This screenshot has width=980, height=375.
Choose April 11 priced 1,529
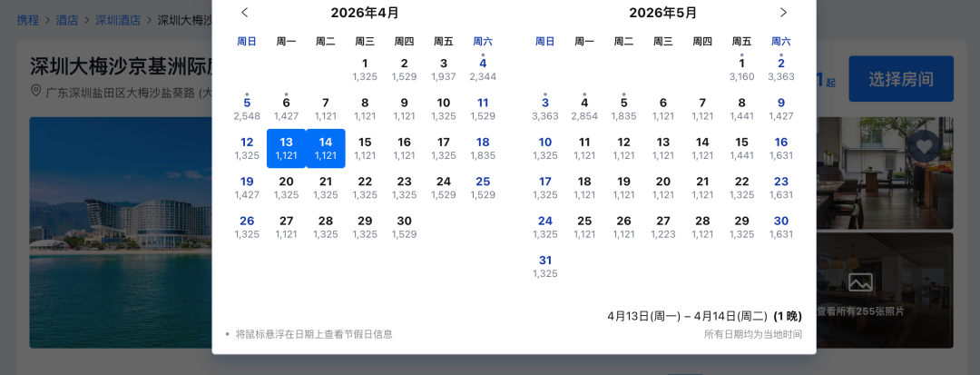tap(483, 109)
